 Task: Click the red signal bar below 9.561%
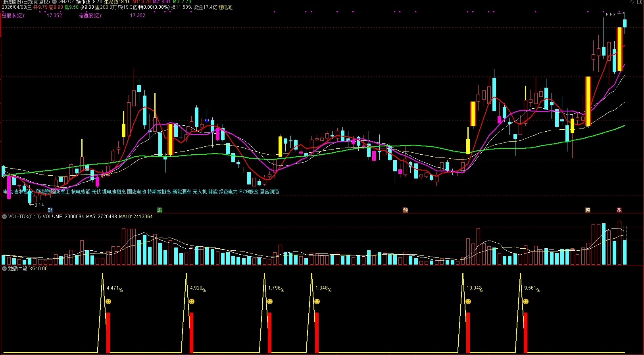click(x=526, y=332)
